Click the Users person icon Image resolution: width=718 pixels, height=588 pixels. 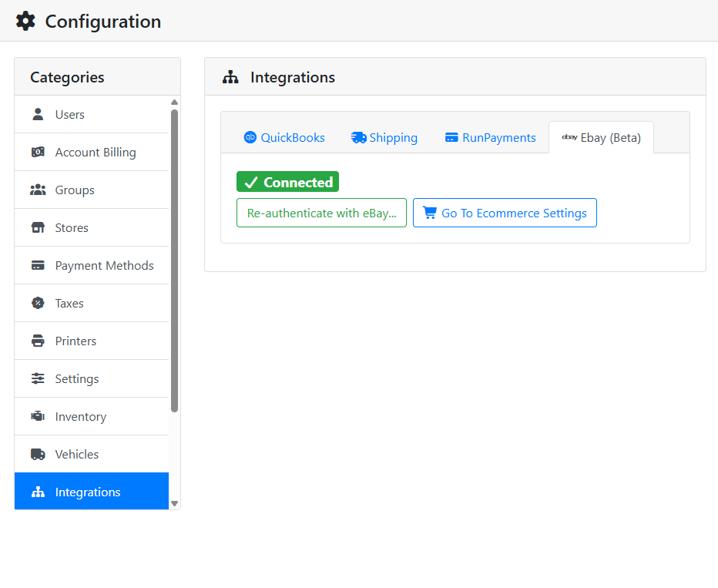(38, 115)
